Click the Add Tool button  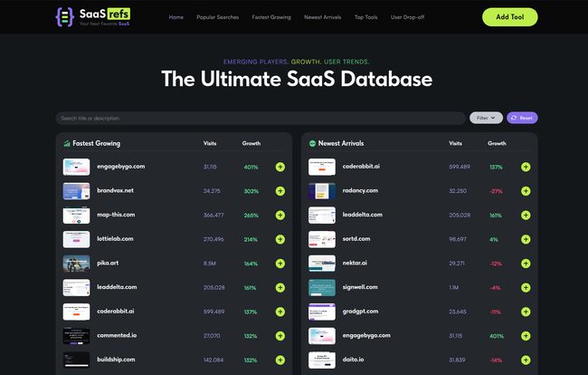click(509, 17)
